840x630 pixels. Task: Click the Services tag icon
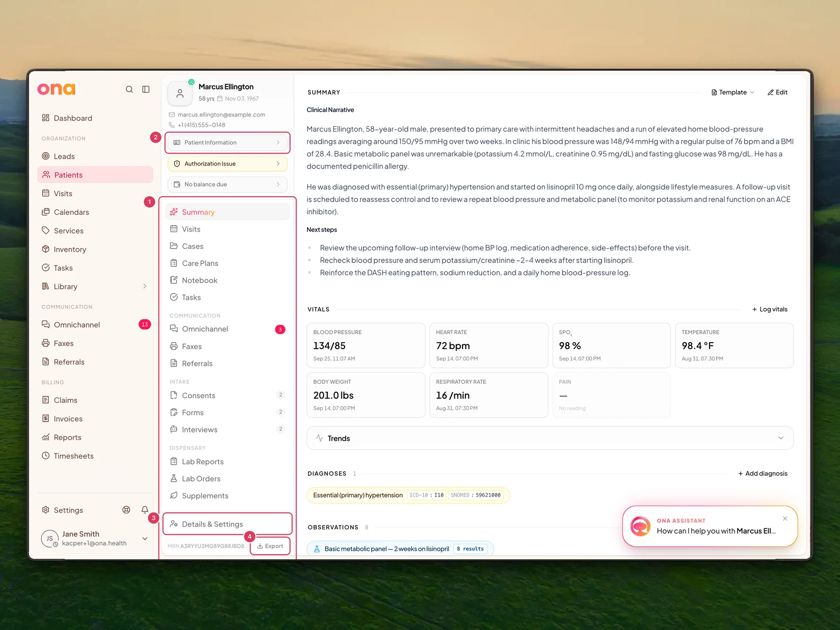(45, 230)
